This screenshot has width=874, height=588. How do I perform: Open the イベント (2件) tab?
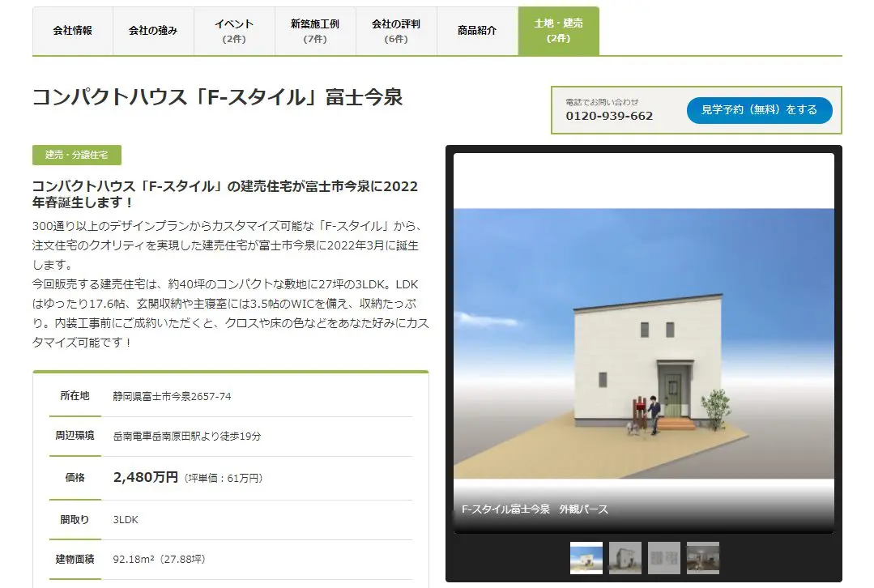[x=234, y=31]
